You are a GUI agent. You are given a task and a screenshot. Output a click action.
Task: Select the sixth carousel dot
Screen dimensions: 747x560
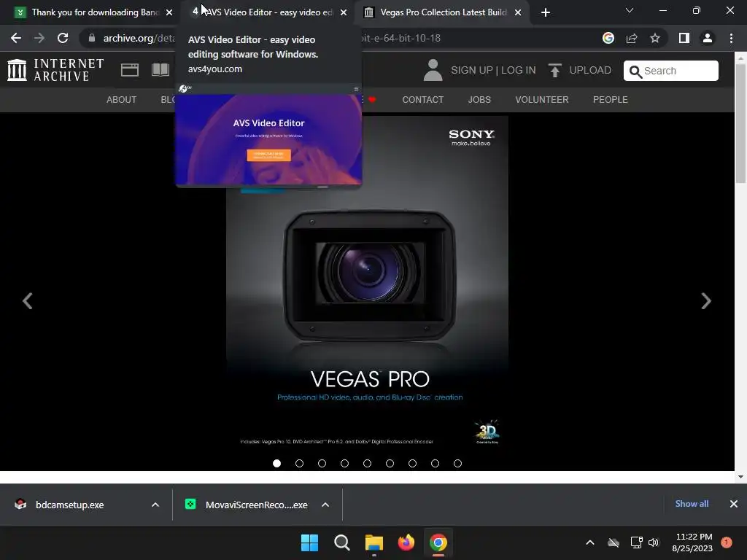(390, 463)
